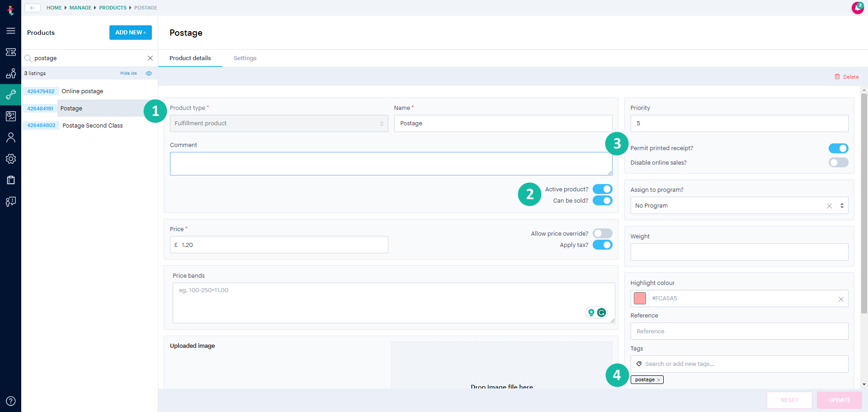
Task: Click the Price bands text area
Action: 394,303
